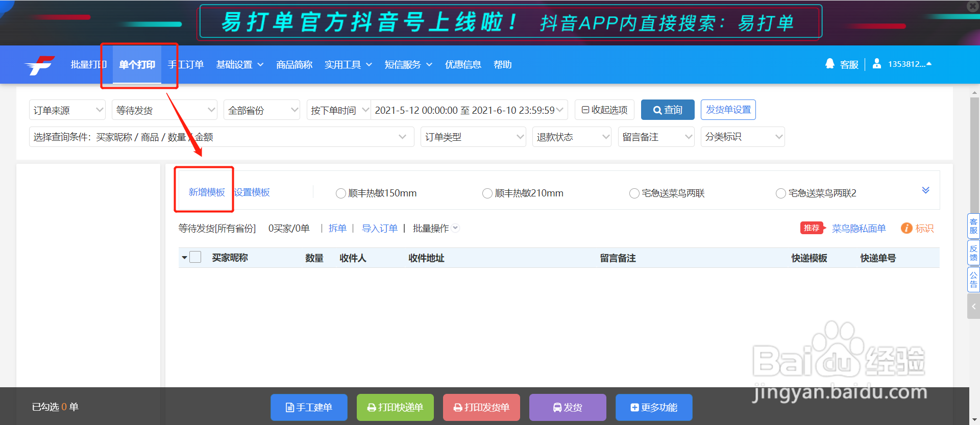
Task: Click the 易打单 logo icon
Action: click(40, 65)
